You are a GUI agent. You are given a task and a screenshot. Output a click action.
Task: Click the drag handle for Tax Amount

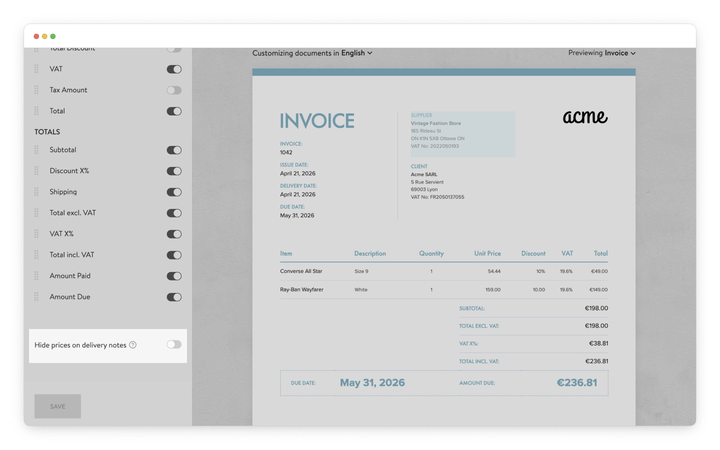coord(36,90)
